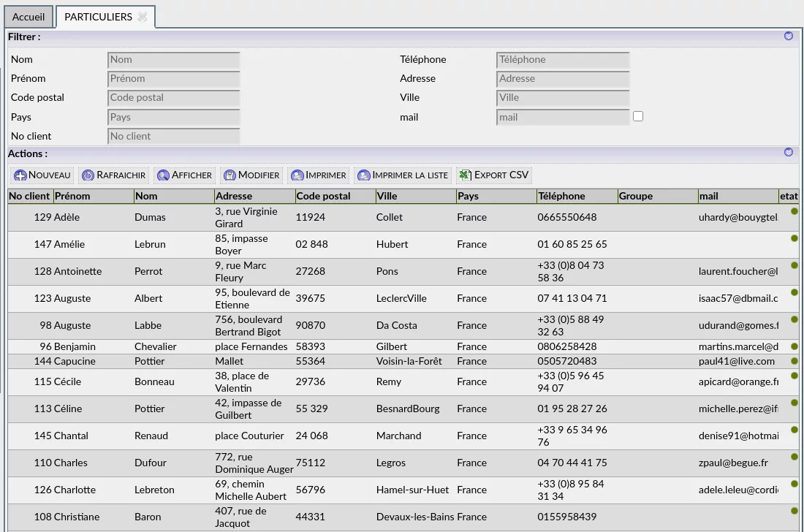Click the Imprimer printer icon
This screenshot has height=532, width=804.
tap(297, 175)
